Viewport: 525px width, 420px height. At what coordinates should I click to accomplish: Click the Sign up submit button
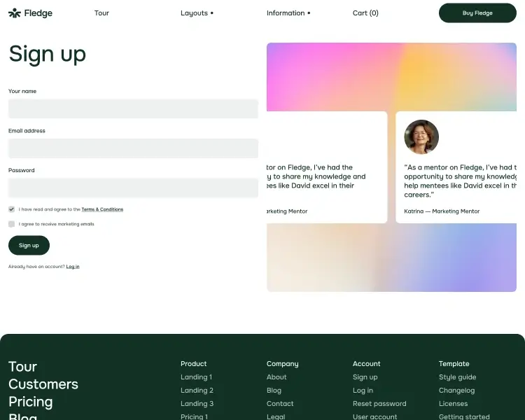tap(29, 246)
